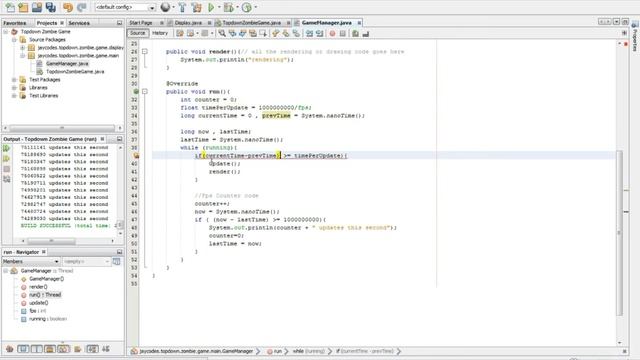Click the Debug Project icon
The height and width of the screenshot is (360, 640).
point(229,7)
